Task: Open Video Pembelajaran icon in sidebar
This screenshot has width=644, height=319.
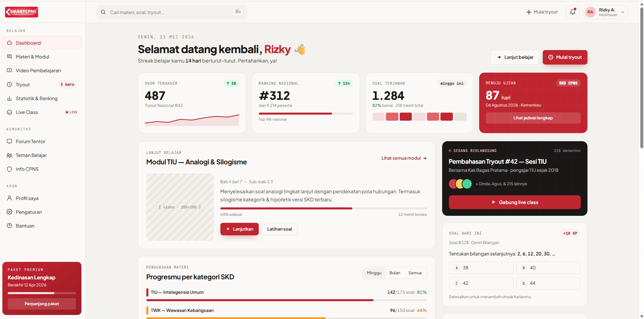Action: click(9, 71)
